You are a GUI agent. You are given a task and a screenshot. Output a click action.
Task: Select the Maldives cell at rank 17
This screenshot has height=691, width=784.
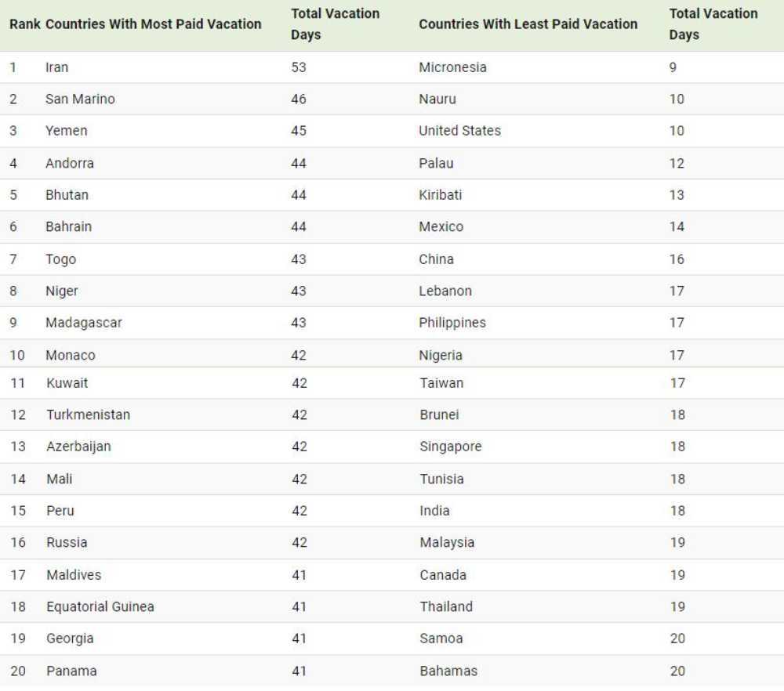pyautogui.click(x=74, y=574)
